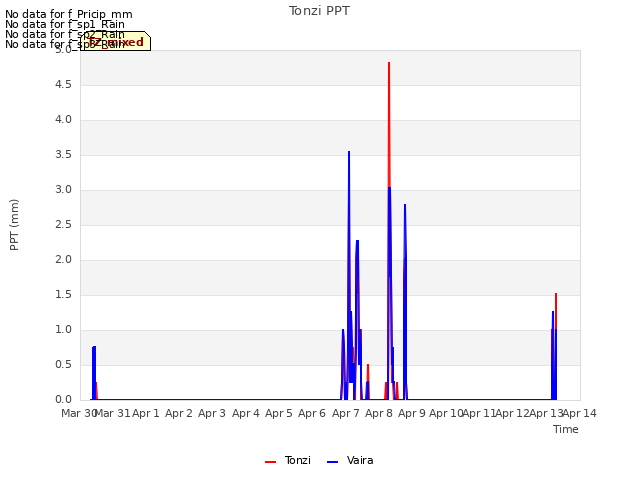The height and width of the screenshot is (480, 640).
Task: Click the blue Vaira legend swatch
Action: pos(333,462)
